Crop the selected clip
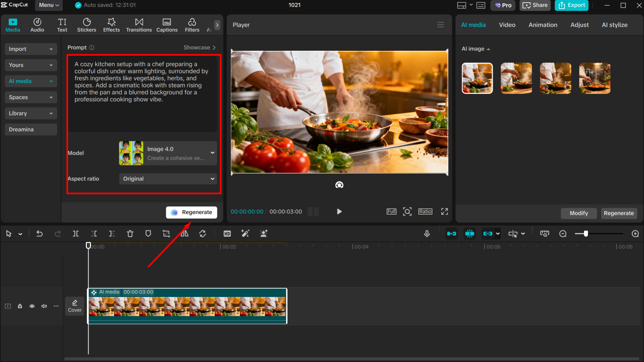 166,234
